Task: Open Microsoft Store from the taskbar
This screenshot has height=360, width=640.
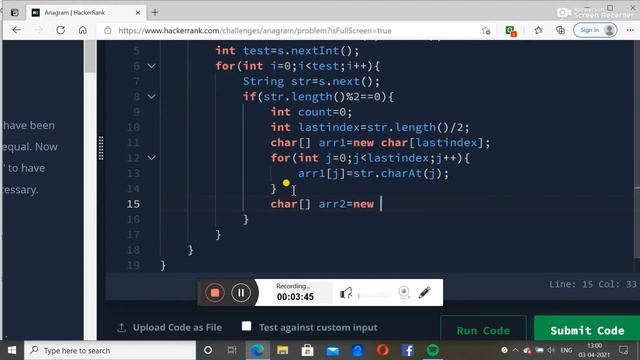Action: pos(307,350)
